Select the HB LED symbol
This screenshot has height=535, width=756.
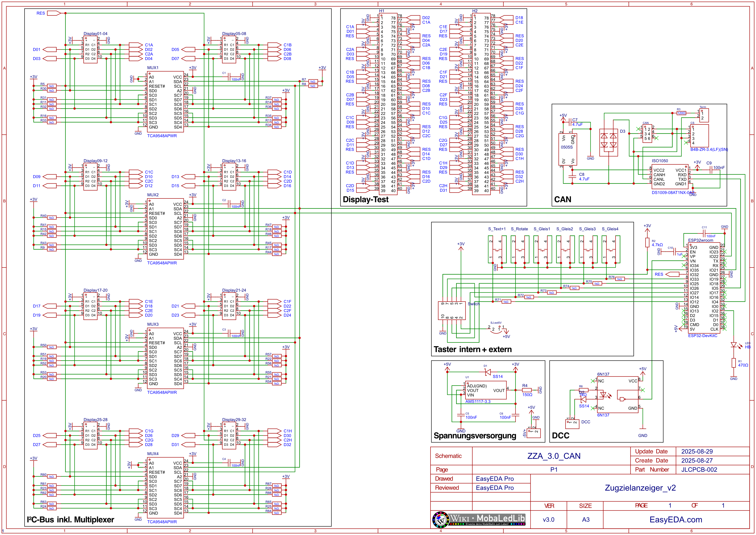pyautogui.click(x=733, y=345)
